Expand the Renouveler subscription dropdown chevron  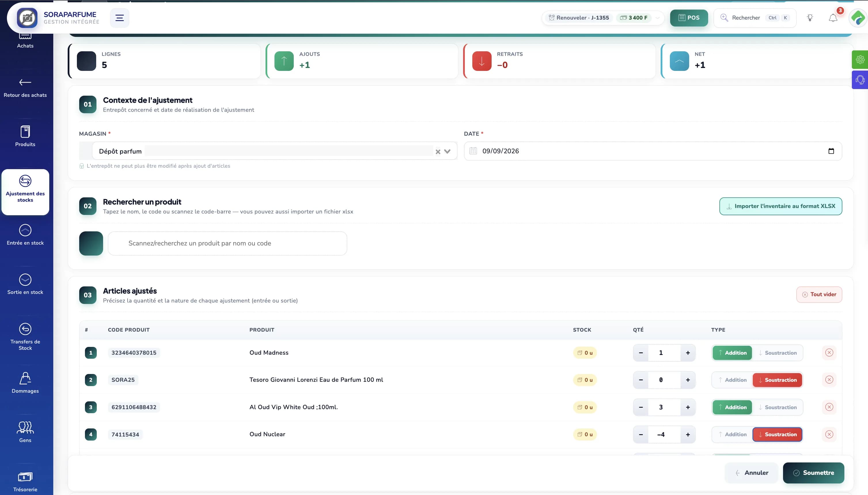pyautogui.click(x=657, y=18)
